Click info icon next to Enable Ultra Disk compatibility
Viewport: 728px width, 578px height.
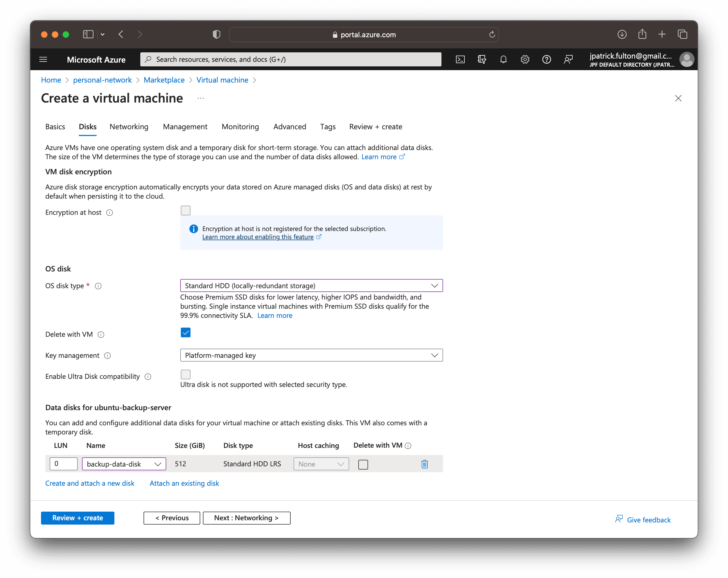148,377
